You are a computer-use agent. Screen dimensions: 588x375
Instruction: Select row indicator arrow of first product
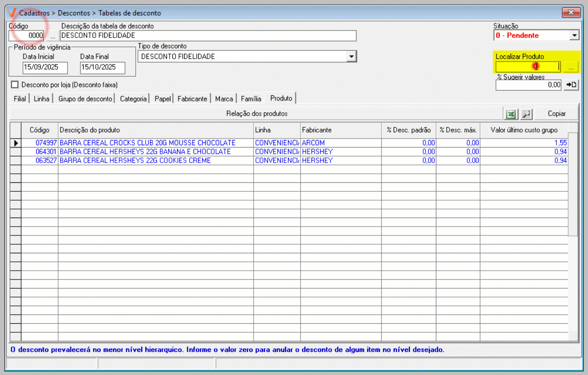[x=15, y=143]
